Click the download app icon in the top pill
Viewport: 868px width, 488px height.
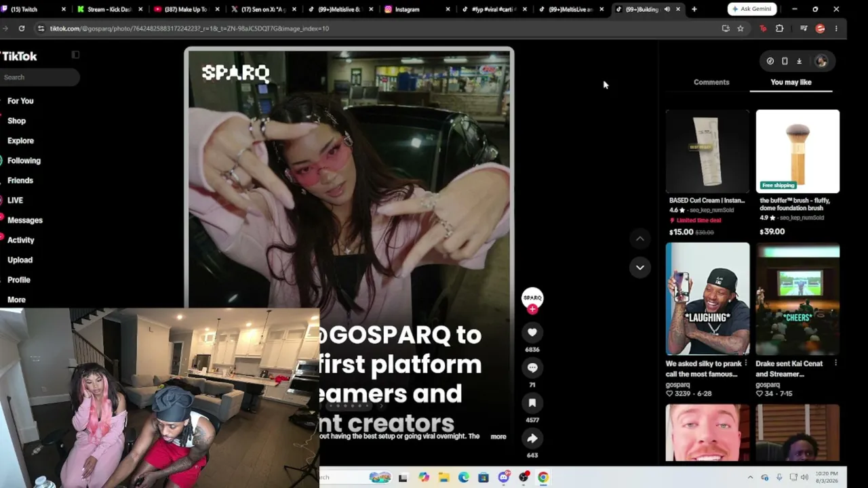click(799, 61)
